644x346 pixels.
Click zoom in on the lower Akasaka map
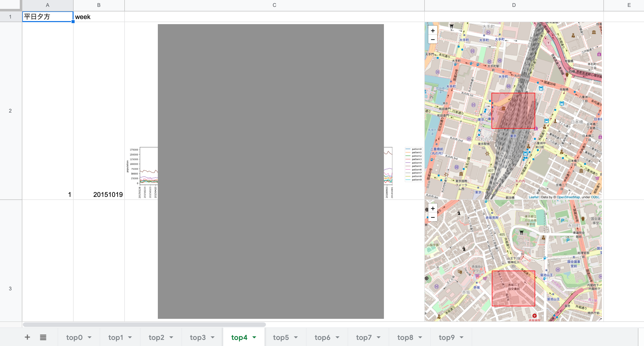[433, 208]
